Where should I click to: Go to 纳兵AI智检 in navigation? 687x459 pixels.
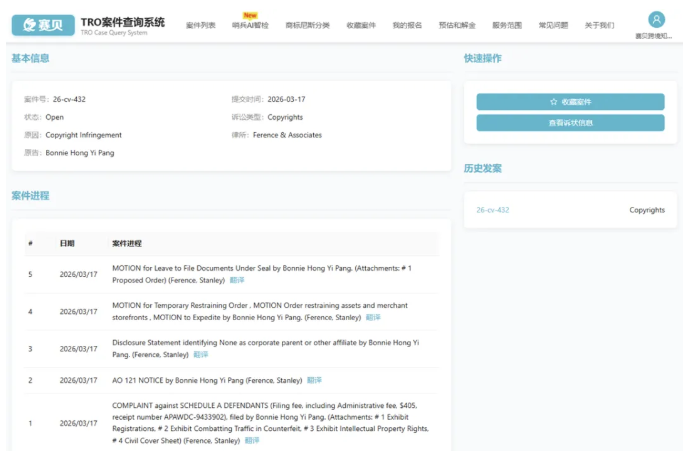tap(250, 25)
